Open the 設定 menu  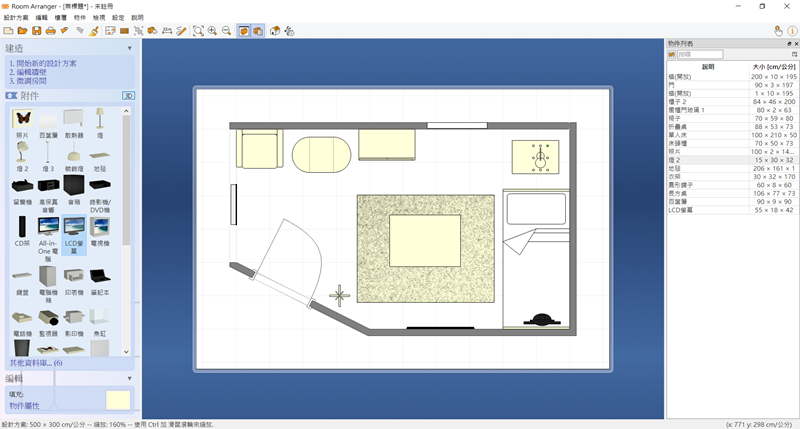(118, 17)
